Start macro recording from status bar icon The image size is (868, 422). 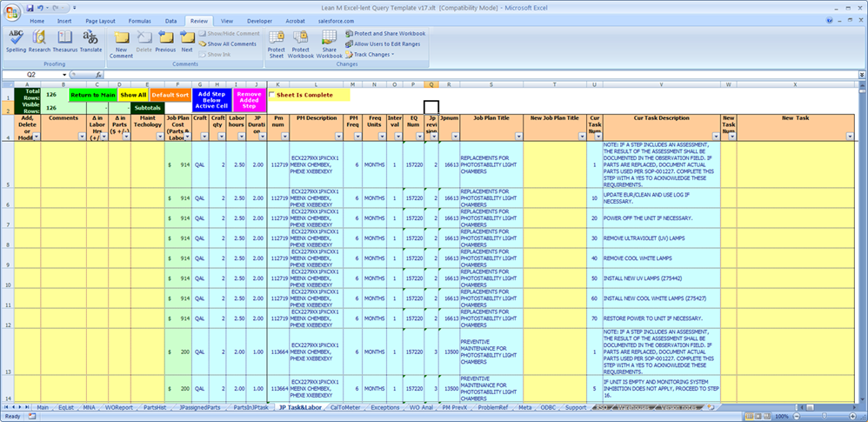point(31,416)
